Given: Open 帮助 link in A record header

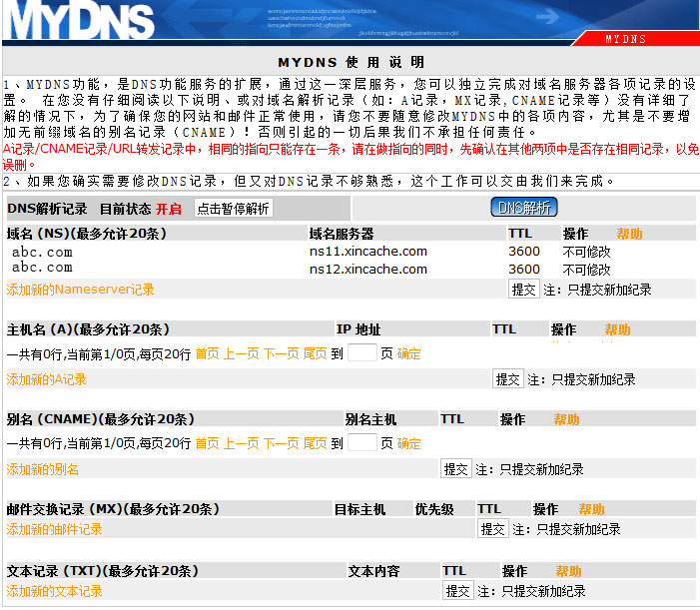Looking at the screenshot, I should tap(617, 329).
